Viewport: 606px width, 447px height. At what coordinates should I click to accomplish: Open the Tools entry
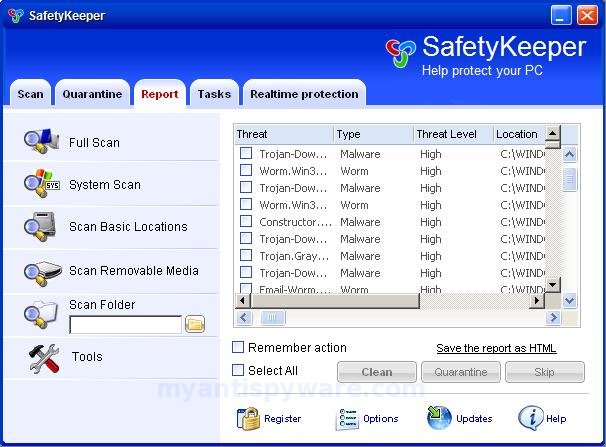[x=87, y=356]
